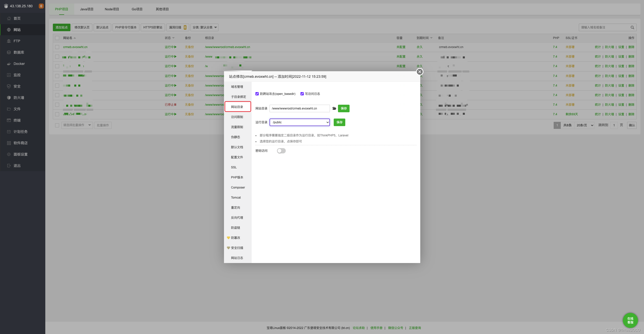Click the 退出 logout sidebar item

(x=23, y=166)
